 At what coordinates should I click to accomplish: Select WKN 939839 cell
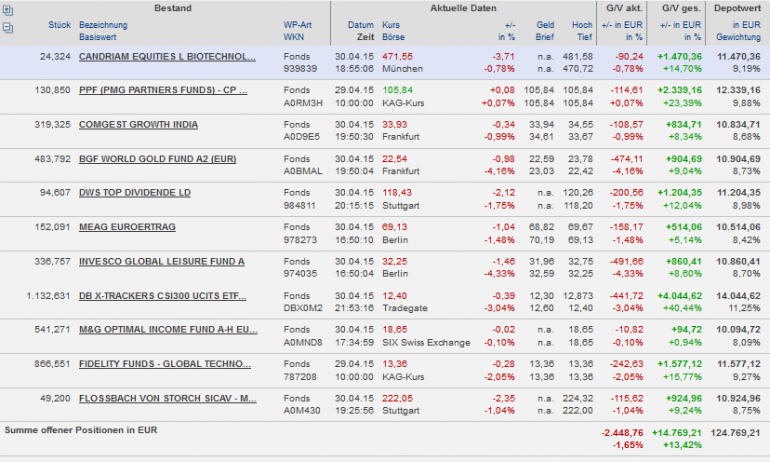(x=300, y=69)
